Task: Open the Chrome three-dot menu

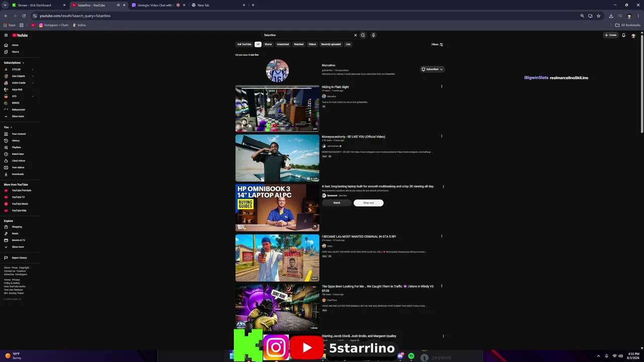Action: coord(638,16)
